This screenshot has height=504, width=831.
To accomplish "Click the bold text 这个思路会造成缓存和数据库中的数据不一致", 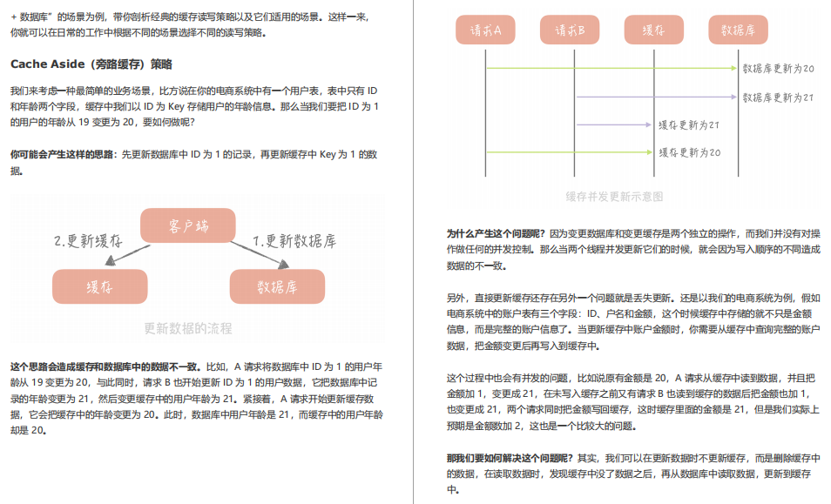I will click(105, 366).
